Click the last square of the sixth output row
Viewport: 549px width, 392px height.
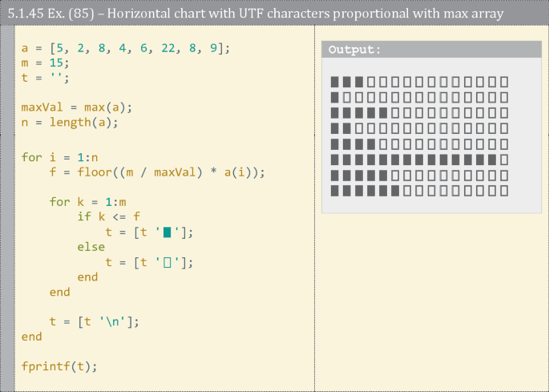(x=503, y=160)
